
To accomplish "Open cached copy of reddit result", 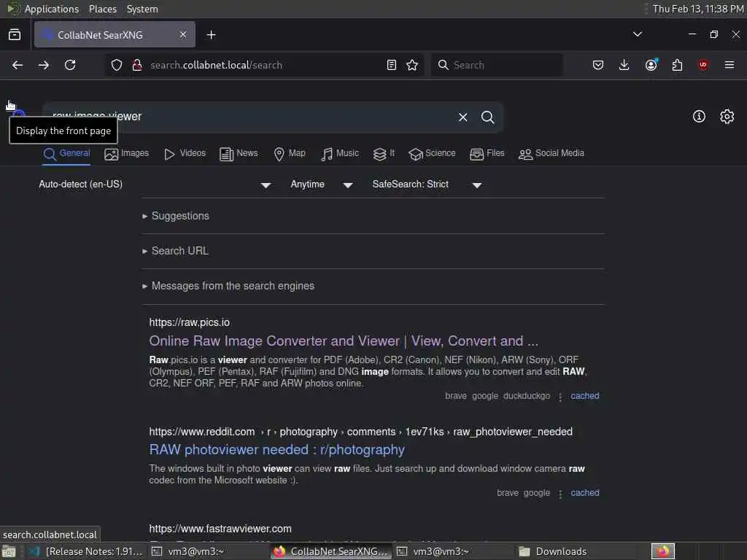I will coord(585,493).
